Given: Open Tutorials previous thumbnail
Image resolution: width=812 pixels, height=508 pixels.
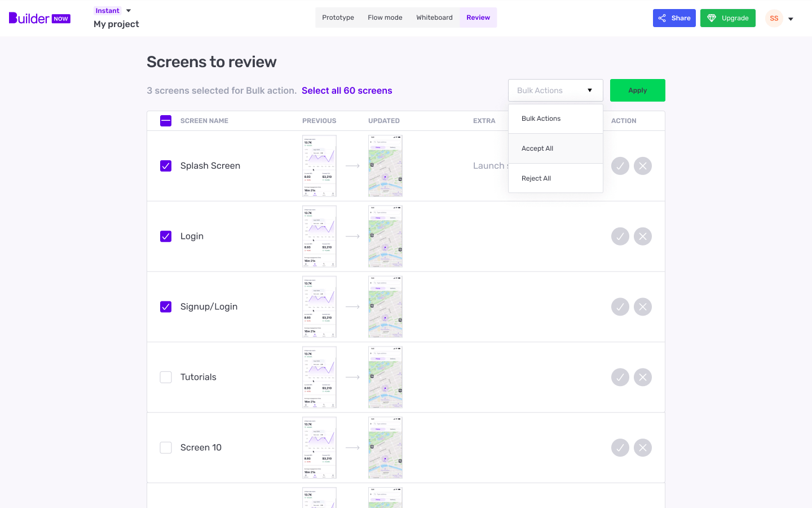Looking at the screenshot, I should (x=319, y=377).
